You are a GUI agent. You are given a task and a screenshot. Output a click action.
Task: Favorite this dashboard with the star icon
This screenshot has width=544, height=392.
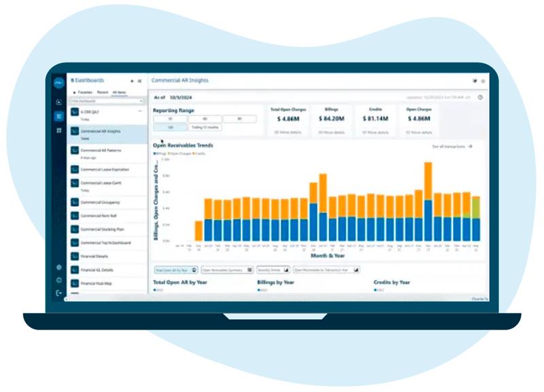pos(483,81)
